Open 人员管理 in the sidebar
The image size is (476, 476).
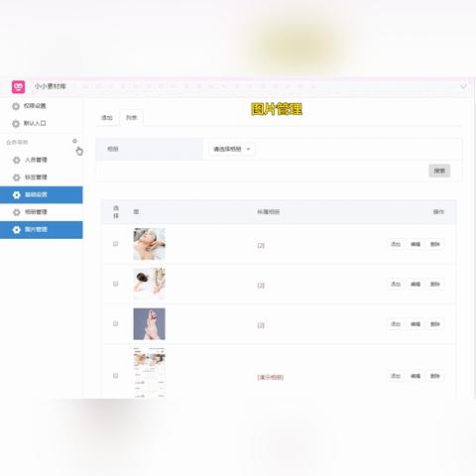click(x=42, y=160)
